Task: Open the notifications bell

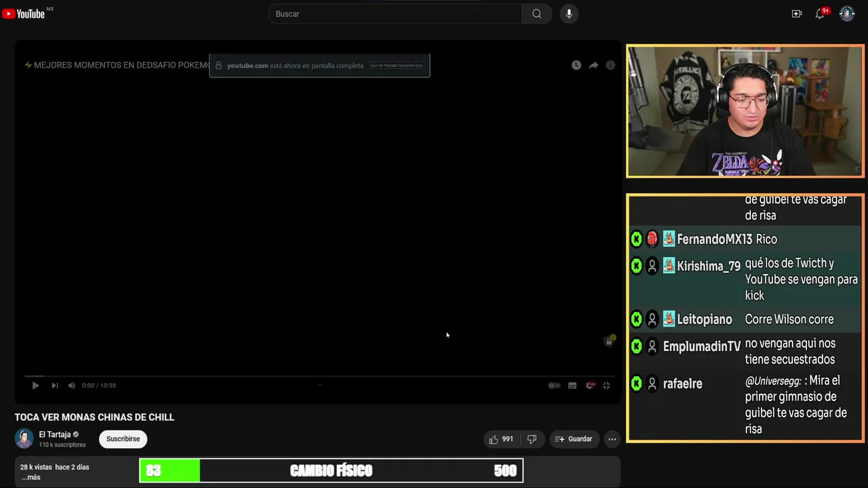Action: tap(820, 14)
